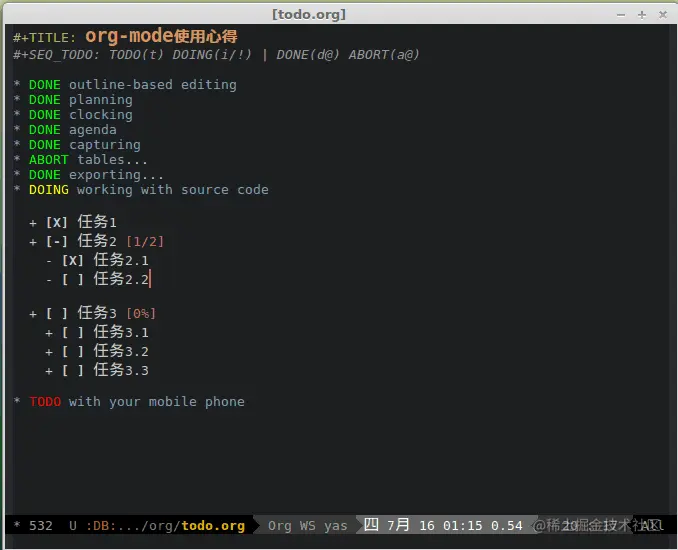Click the red TODO keyword
The height and width of the screenshot is (550, 678).
coord(45,402)
